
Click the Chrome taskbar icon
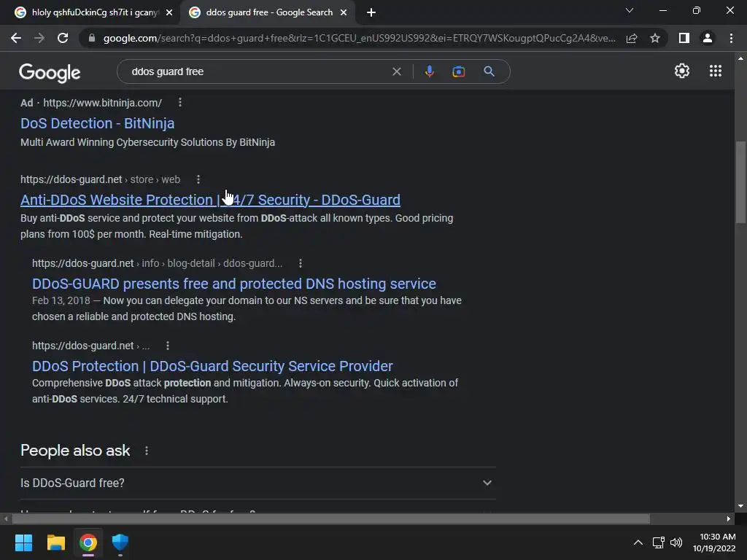[88, 542]
